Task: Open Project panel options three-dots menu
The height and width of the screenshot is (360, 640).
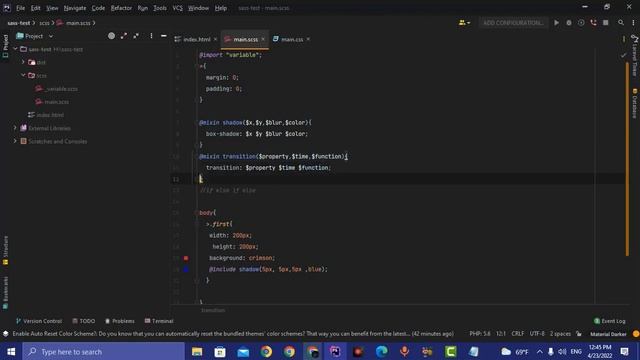Action: (x=151, y=36)
